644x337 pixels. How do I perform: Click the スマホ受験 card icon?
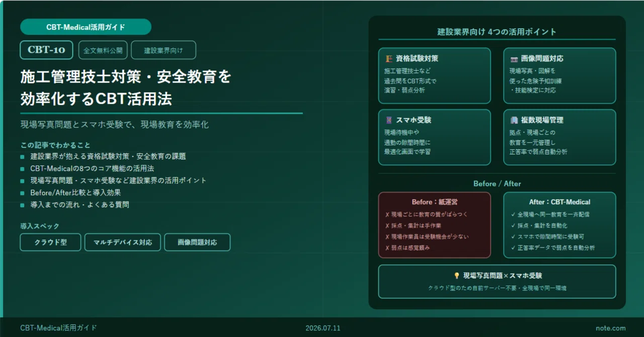pos(388,120)
